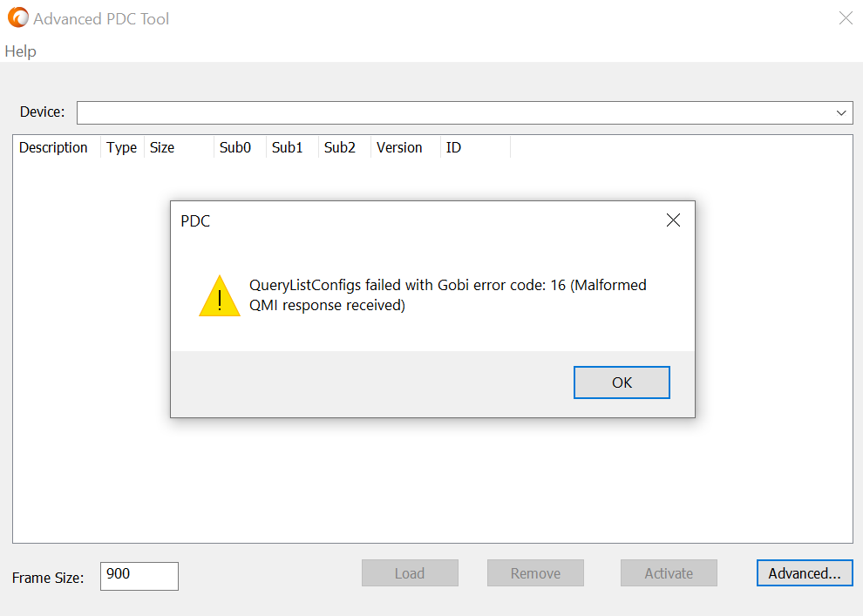
Task: Sort configs by Version column
Action: click(398, 147)
